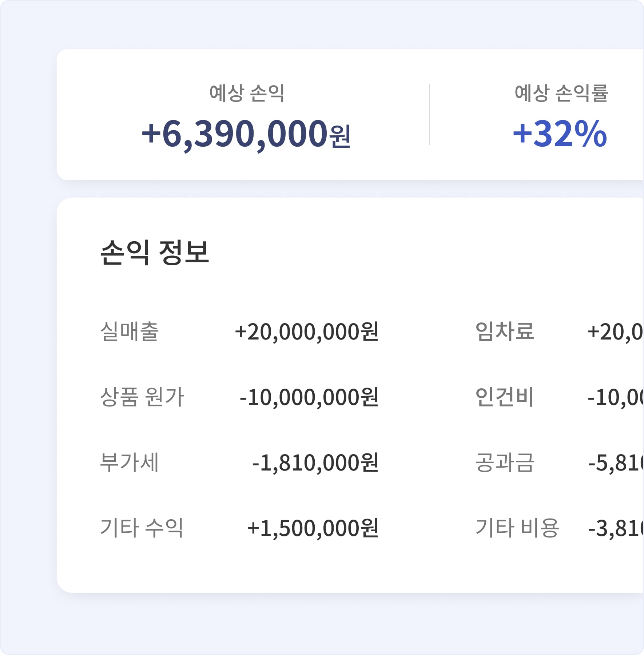Click the 예상 손익률 heading
This screenshot has height=655, width=644.
561,93
